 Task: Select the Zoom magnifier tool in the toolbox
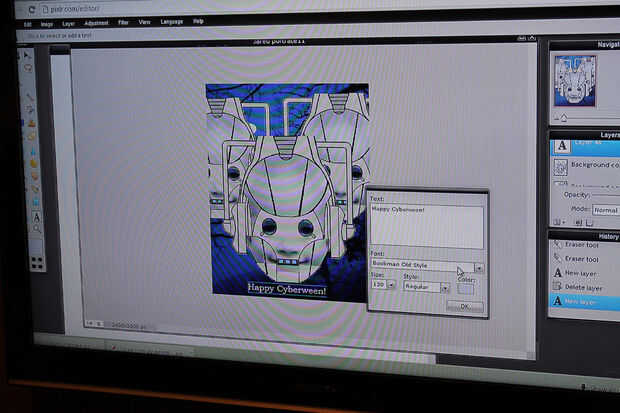pyautogui.click(x=37, y=229)
